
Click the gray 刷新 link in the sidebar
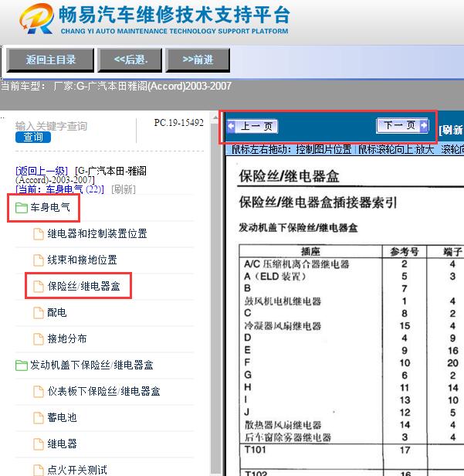pyautogui.click(x=124, y=189)
